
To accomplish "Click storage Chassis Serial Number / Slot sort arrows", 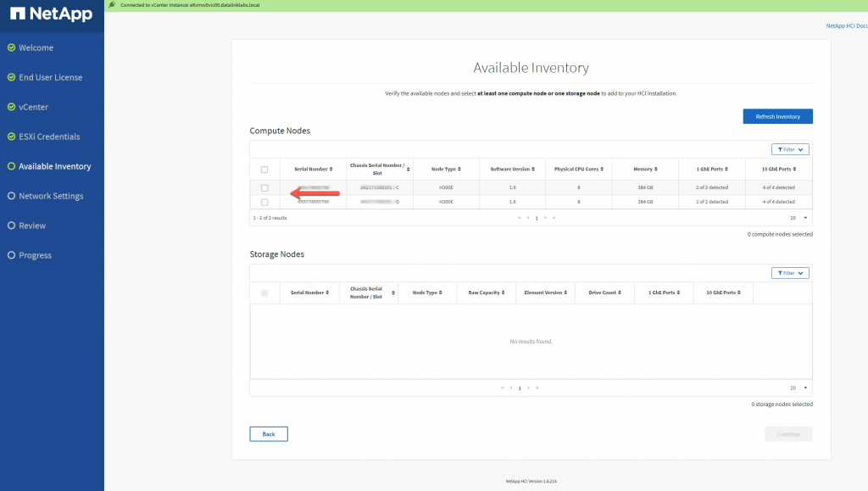I will 393,293.
